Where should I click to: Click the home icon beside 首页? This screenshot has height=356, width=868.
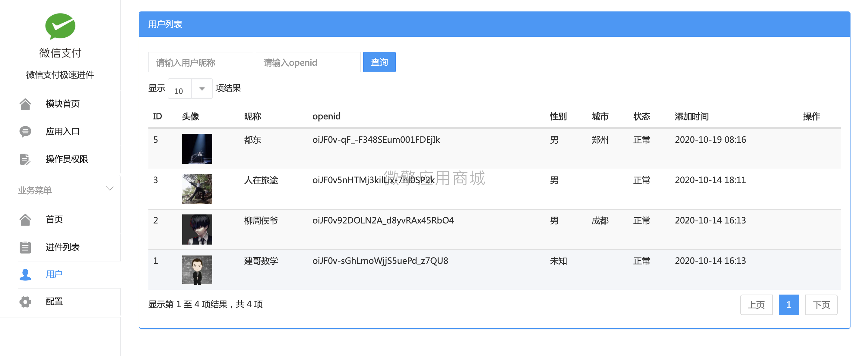(25, 220)
